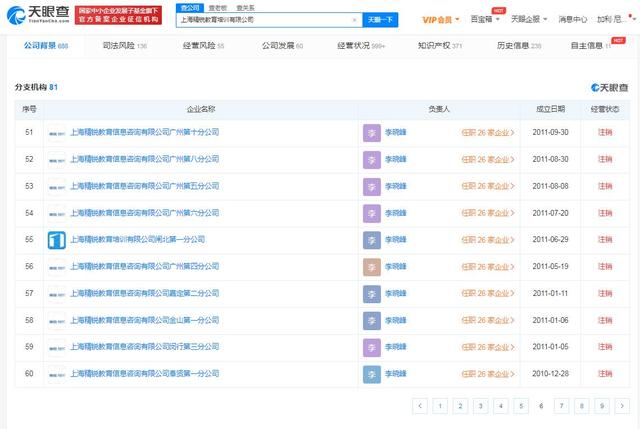Image resolution: width=640 pixels, height=429 pixels.
Task: Switch to the 公司发展 tab
Action: click(282, 46)
